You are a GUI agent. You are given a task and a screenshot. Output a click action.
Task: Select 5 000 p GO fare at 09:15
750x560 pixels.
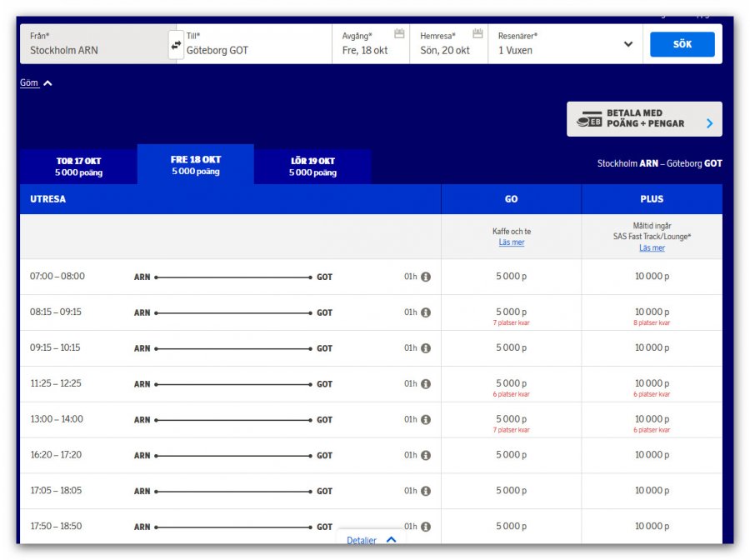[512, 348]
